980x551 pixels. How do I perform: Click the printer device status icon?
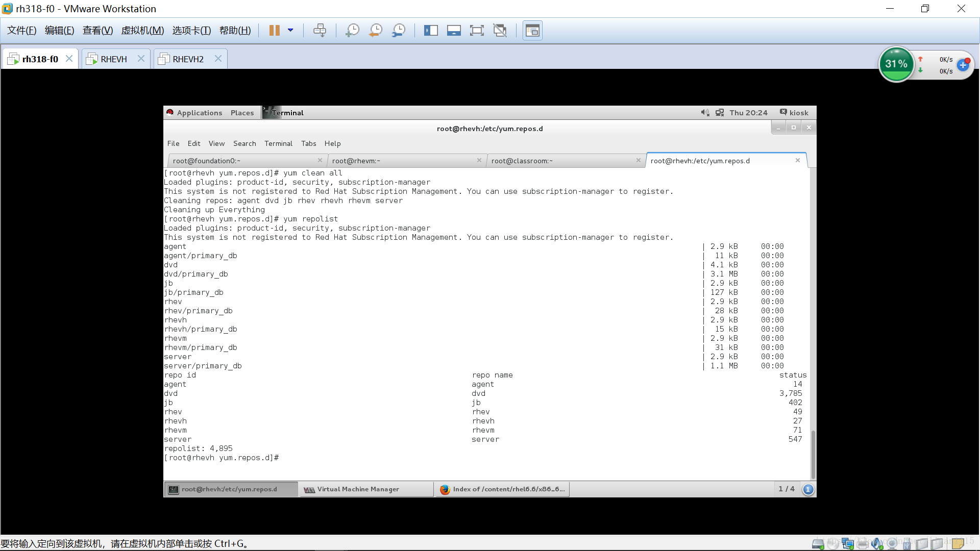[863, 544]
